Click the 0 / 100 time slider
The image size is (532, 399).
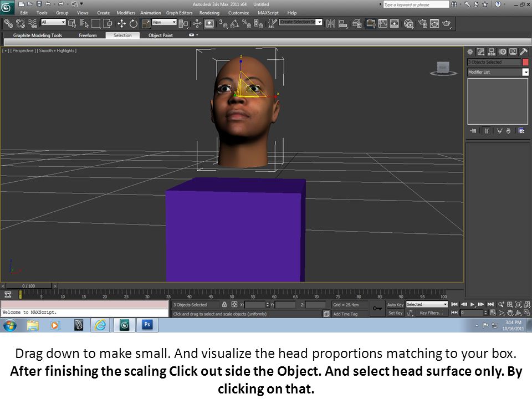point(29,286)
